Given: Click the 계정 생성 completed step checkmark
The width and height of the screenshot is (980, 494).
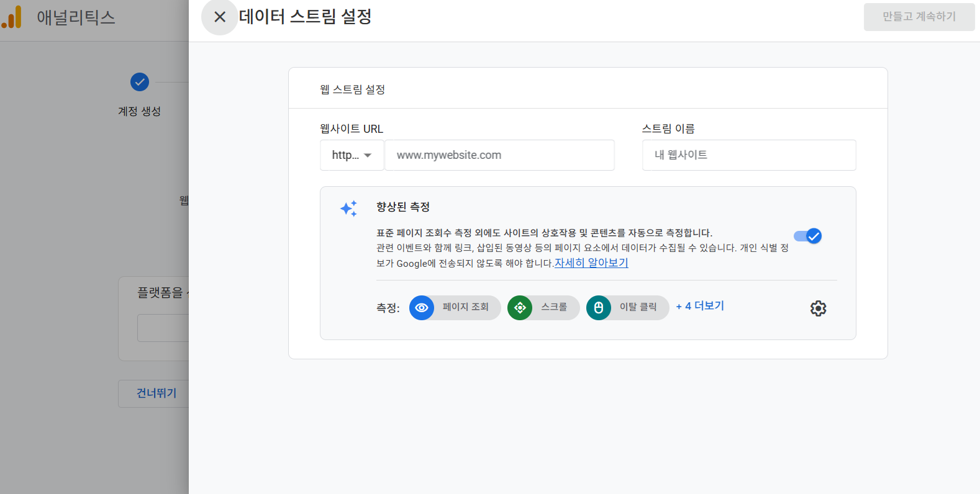Looking at the screenshot, I should 140,82.
